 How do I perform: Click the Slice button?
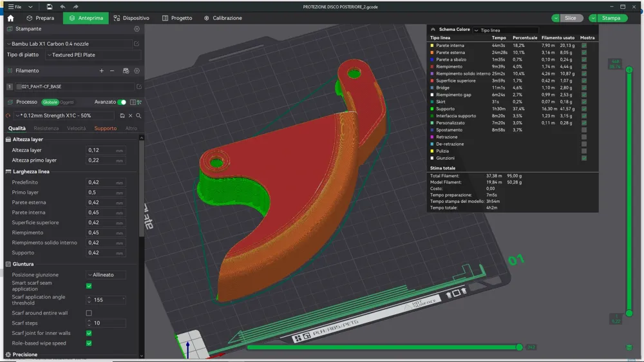click(570, 18)
